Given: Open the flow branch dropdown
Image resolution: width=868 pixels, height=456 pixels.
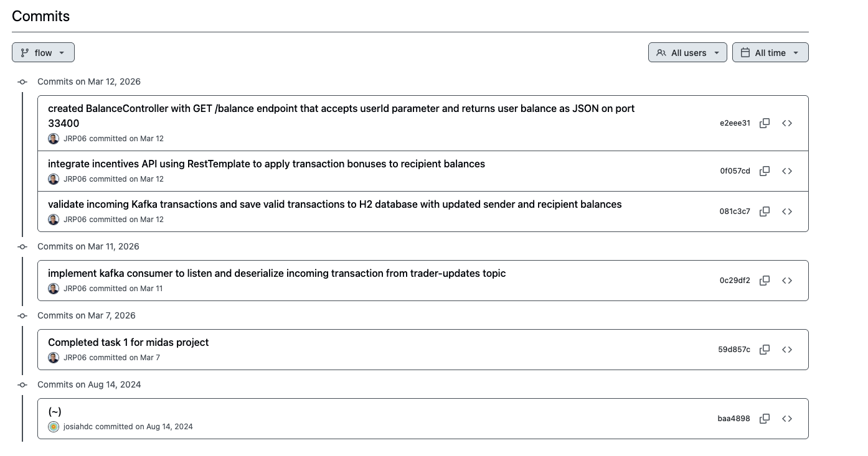Looking at the screenshot, I should click(x=43, y=53).
